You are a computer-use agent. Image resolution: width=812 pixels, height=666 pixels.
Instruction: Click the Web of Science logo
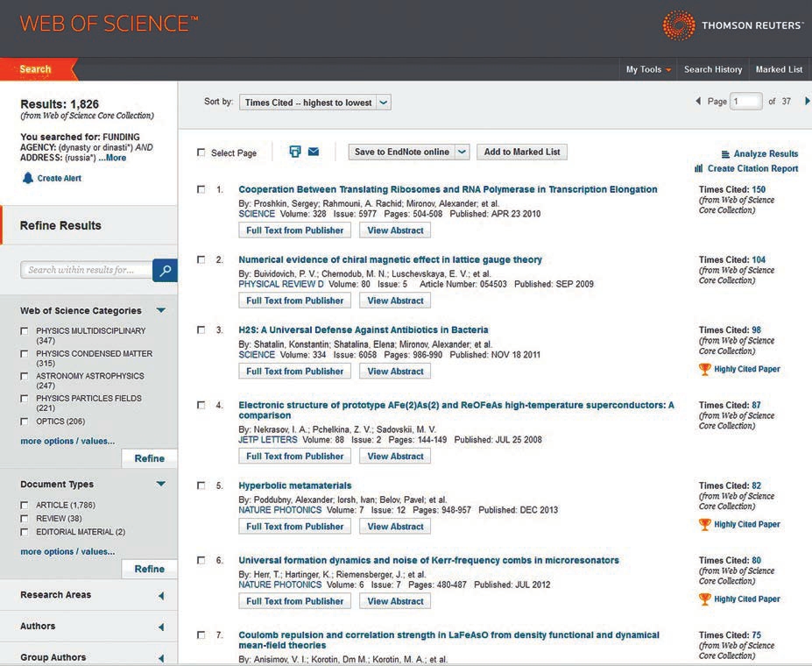[109, 24]
